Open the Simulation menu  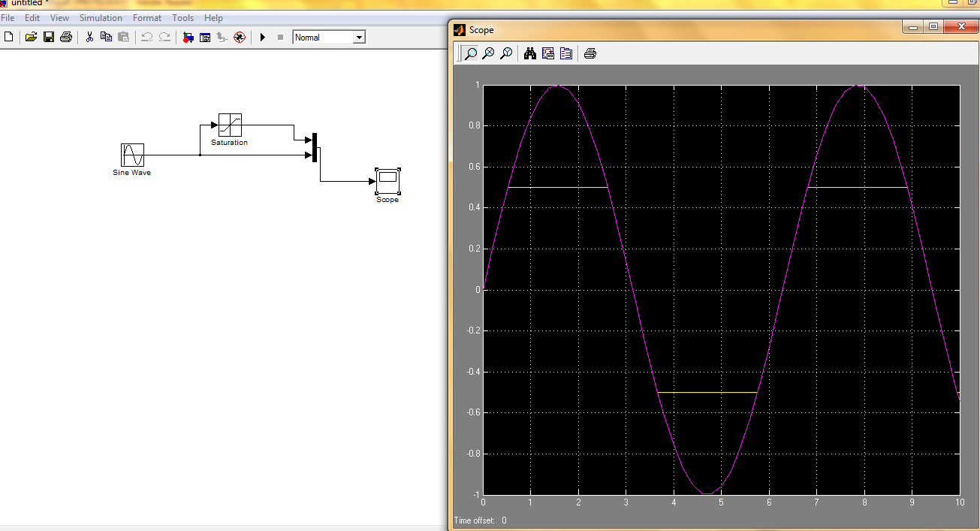101,17
